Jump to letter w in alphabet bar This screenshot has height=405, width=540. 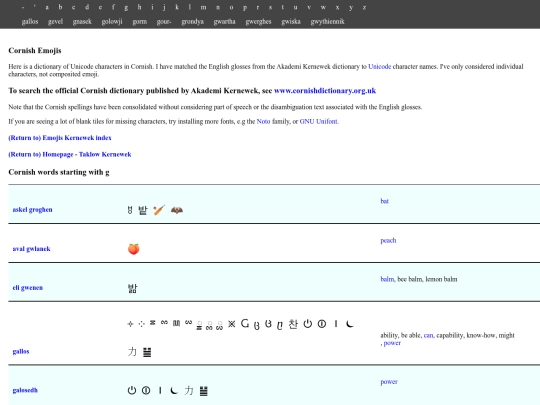point(323,7)
